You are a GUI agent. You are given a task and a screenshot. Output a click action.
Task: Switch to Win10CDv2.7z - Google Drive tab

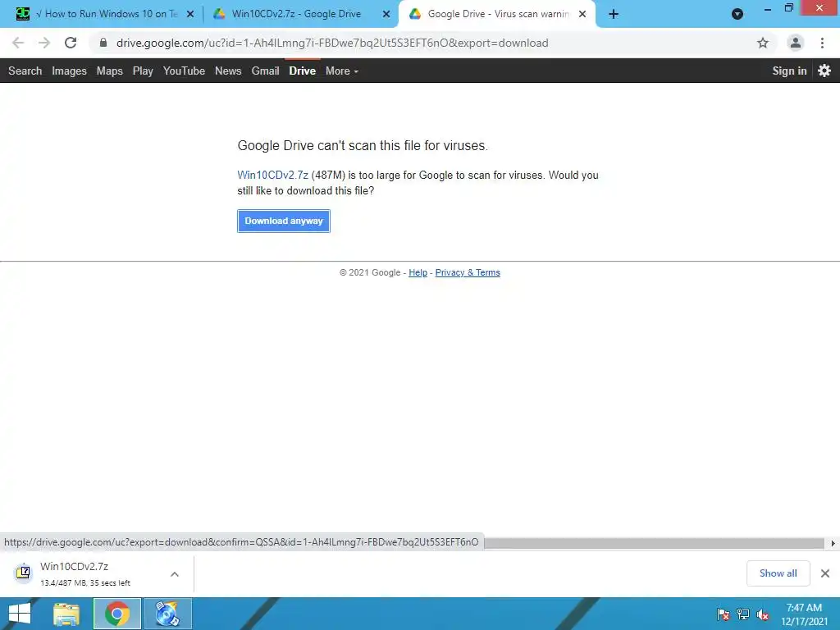pos(301,14)
